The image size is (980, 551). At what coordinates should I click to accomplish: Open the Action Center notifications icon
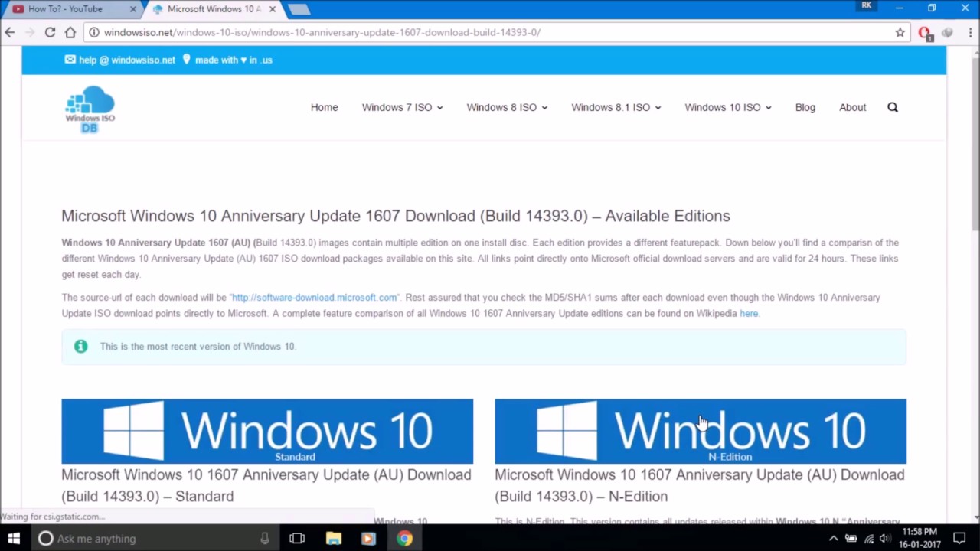click(x=959, y=538)
